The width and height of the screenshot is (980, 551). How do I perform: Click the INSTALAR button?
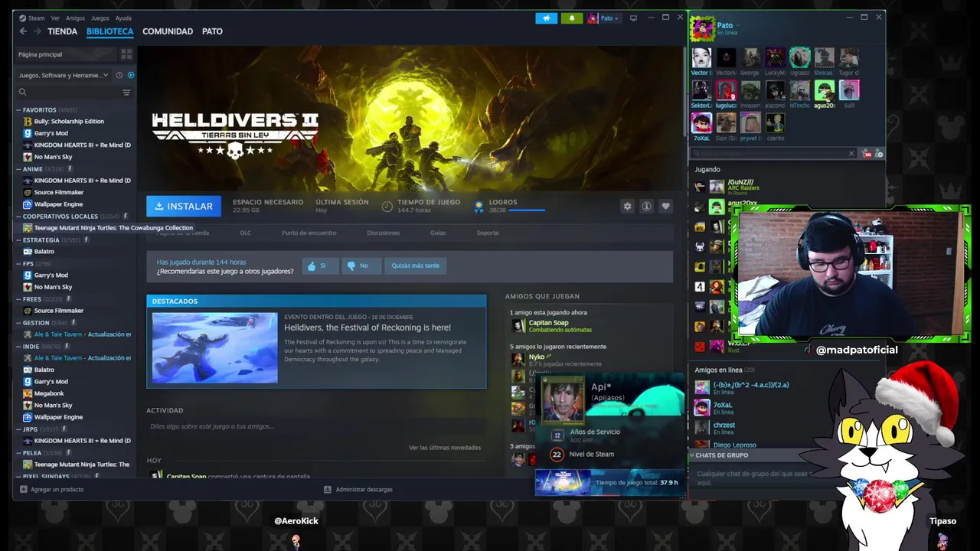pos(184,206)
